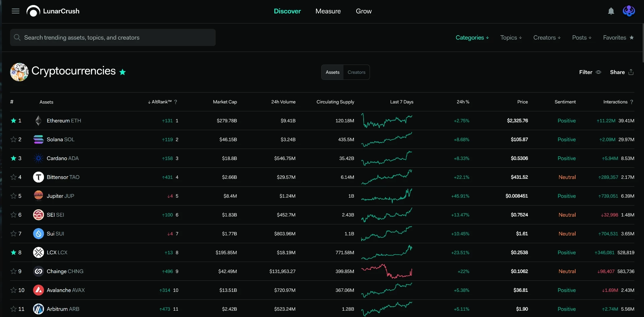Unfavorite Ethereum using its star toggle
Screen dimensions: 644x317
pos(13,121)
